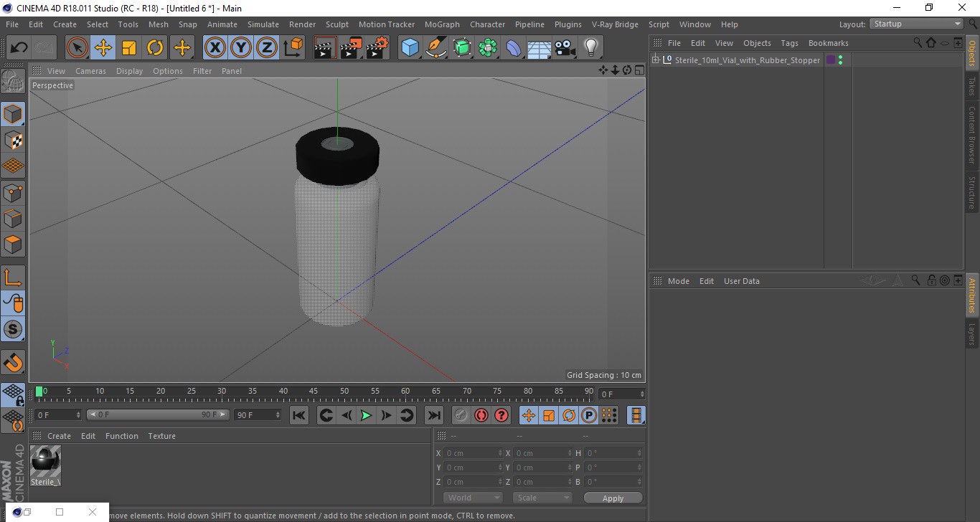Image resolution: width=980 pixels, height=522 pixels.
Task: Toggle Enable Snap magnet icon
Action: coord(13,362)
